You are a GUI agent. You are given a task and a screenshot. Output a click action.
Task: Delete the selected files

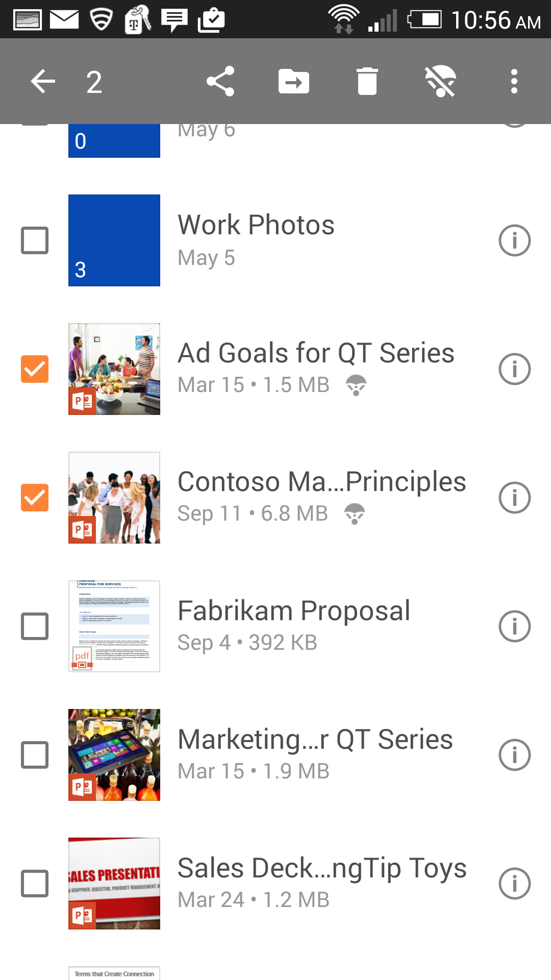pyautogui.click(x=367, y=82)
